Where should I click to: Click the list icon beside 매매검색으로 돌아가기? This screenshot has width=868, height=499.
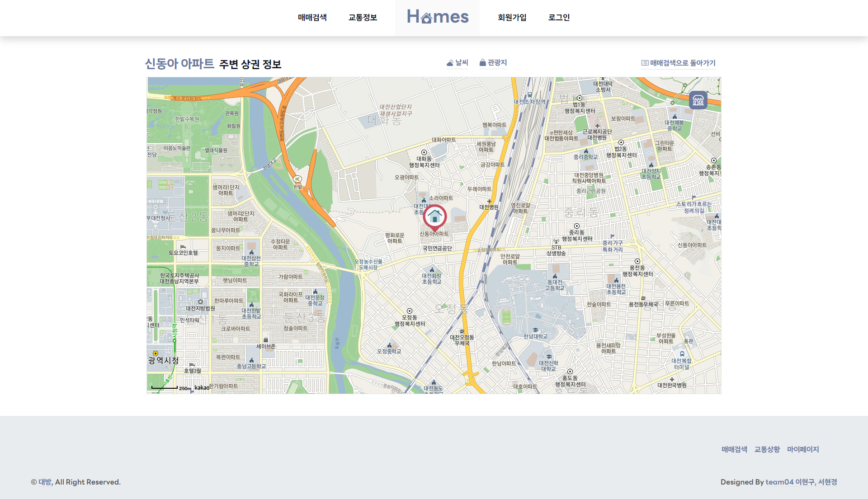tap(645, 63)
